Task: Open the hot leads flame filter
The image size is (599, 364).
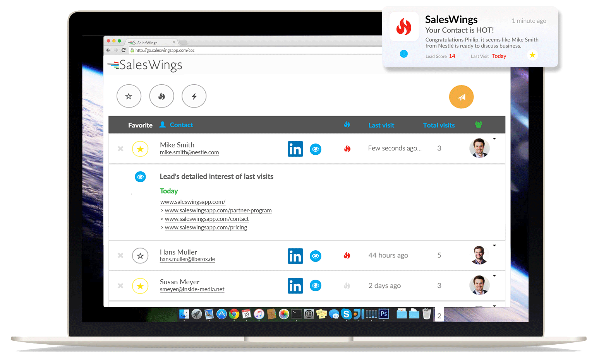Action: pyautogui.click(x=161, y=96)
